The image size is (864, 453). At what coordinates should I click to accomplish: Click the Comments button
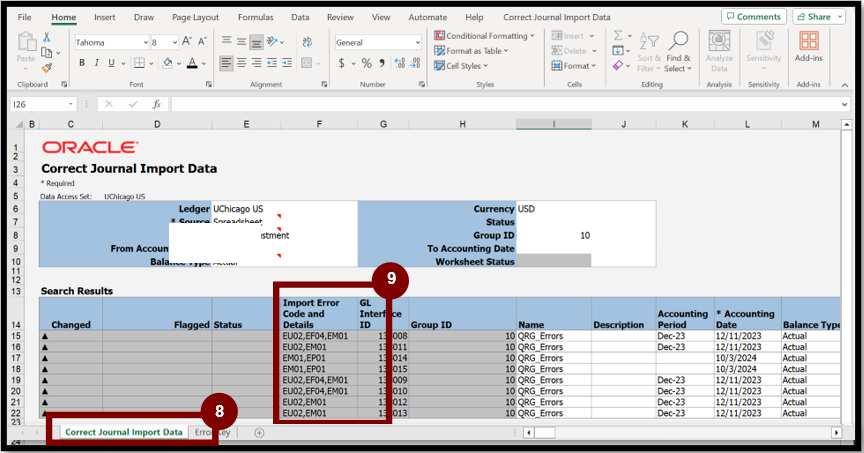click(x=754, y=17)
